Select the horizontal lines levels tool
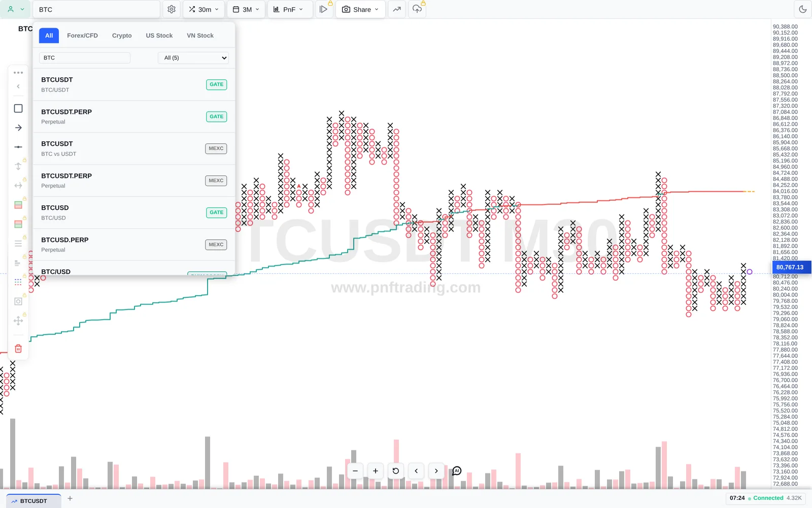 18,243
